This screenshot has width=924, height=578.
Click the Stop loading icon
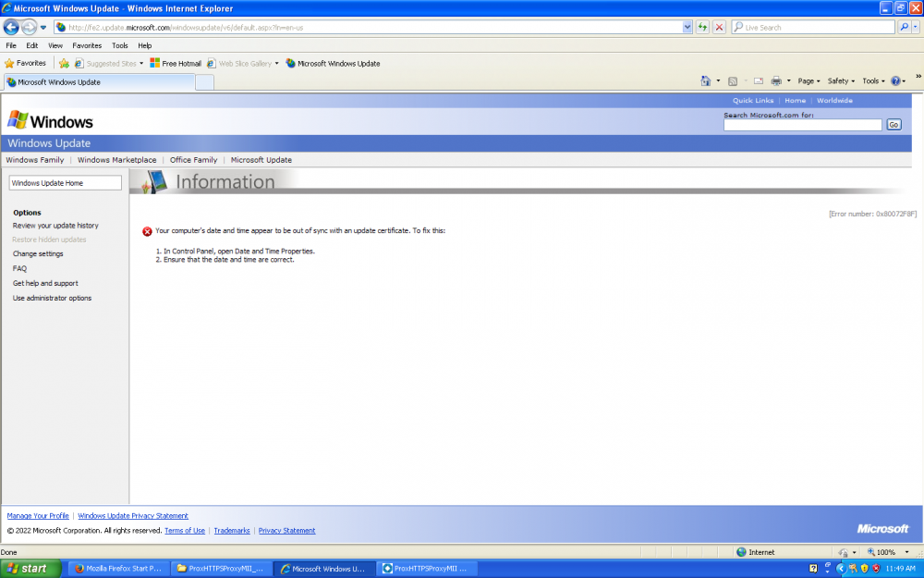click(x=719, y=27)
